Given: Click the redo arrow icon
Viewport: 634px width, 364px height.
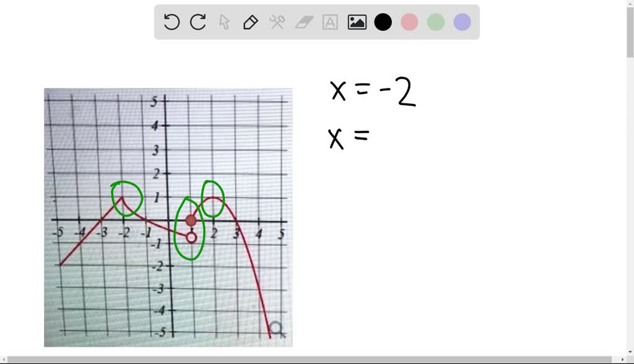Looking at the screenshot, I should pyautogui.click(x=198, y=22).
